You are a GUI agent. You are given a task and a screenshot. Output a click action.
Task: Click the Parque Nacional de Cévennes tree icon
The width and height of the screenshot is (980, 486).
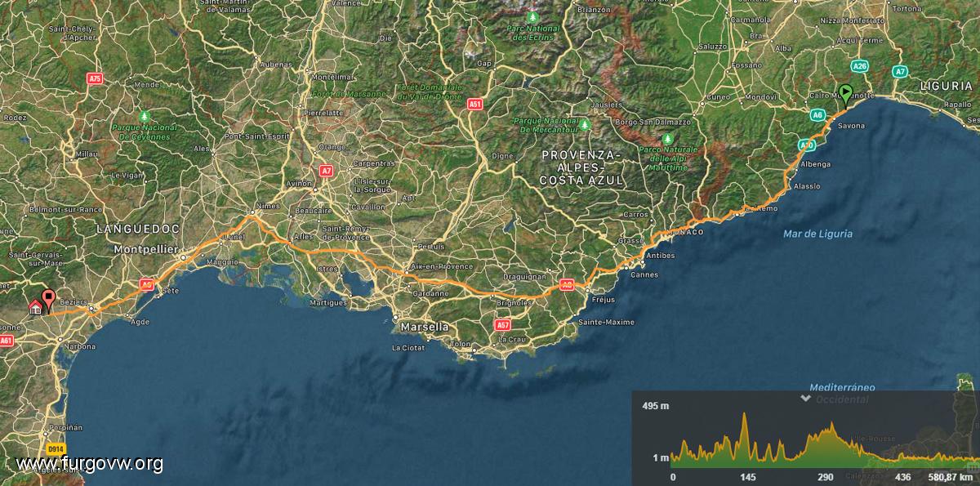tap(145, 117)
